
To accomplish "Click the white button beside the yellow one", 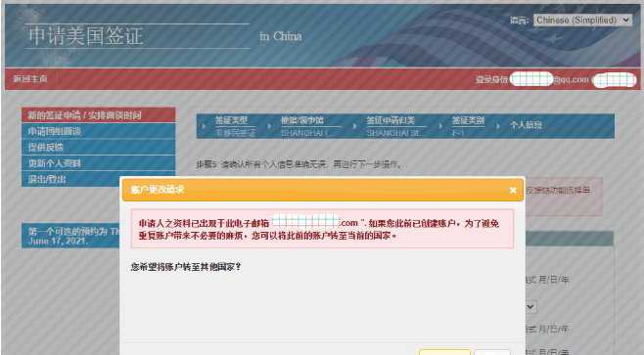I will [492, 352].
